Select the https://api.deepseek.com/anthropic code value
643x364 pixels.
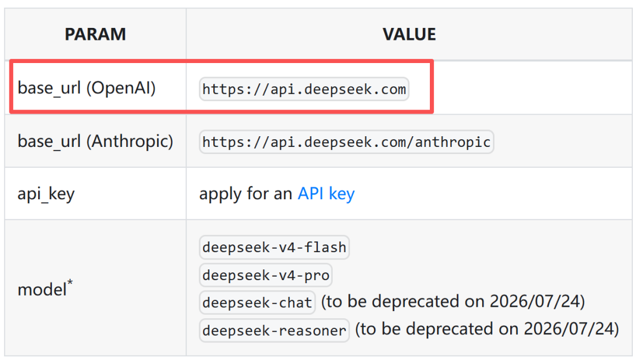click(347, 142)
